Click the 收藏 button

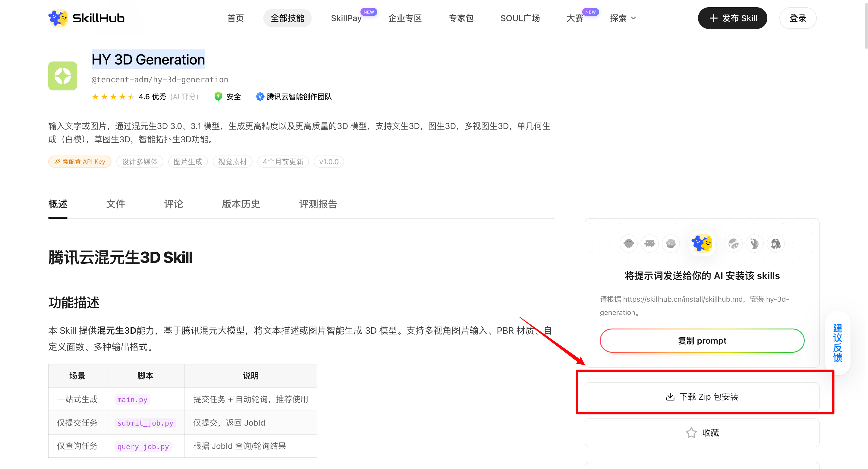click(x=702, y=433)
